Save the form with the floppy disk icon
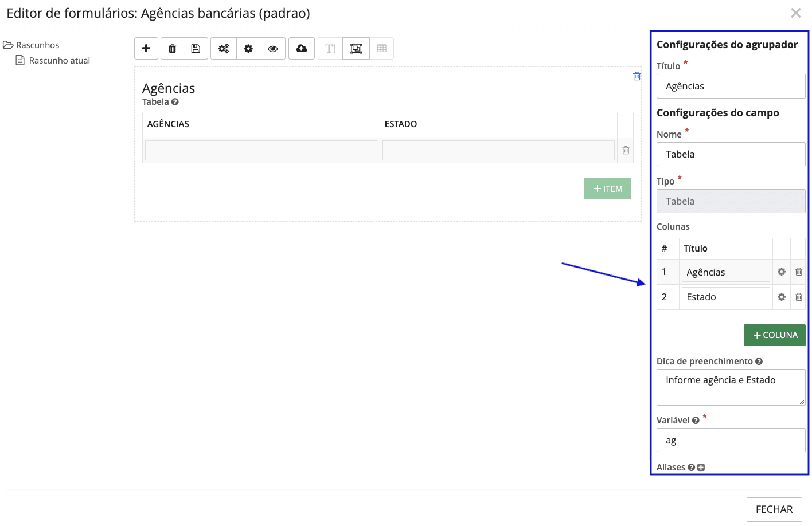Screen dimensions: 812x526 [x=196, y=49]
